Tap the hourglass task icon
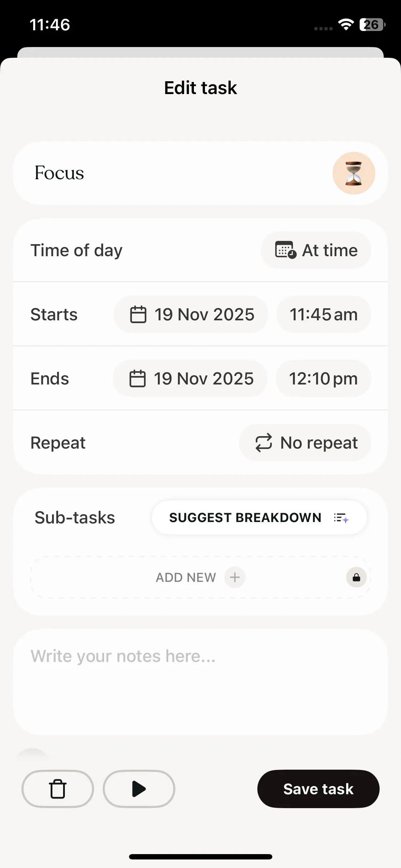 click(x=354, y=173)
